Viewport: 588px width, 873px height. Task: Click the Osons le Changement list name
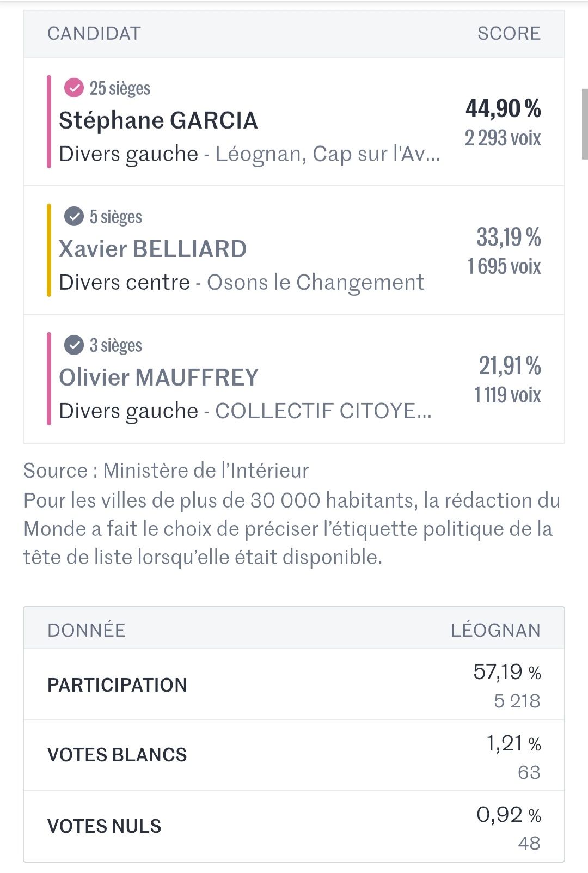click(315, 283)
